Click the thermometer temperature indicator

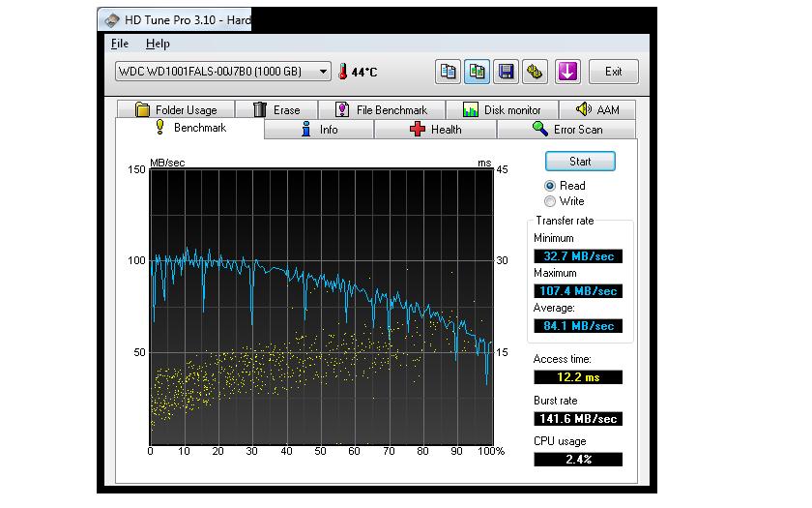tap(342, 72)
